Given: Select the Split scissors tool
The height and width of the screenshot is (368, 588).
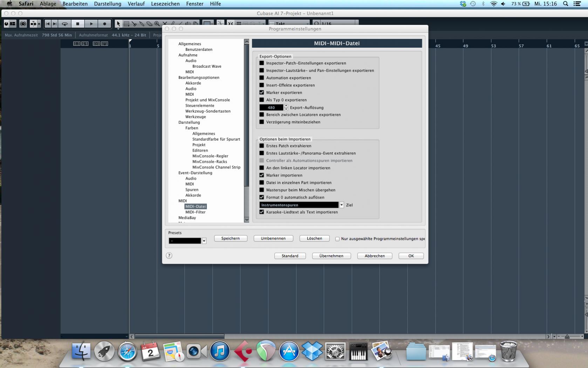Looking at the screenshot, I should coord(134,24).
